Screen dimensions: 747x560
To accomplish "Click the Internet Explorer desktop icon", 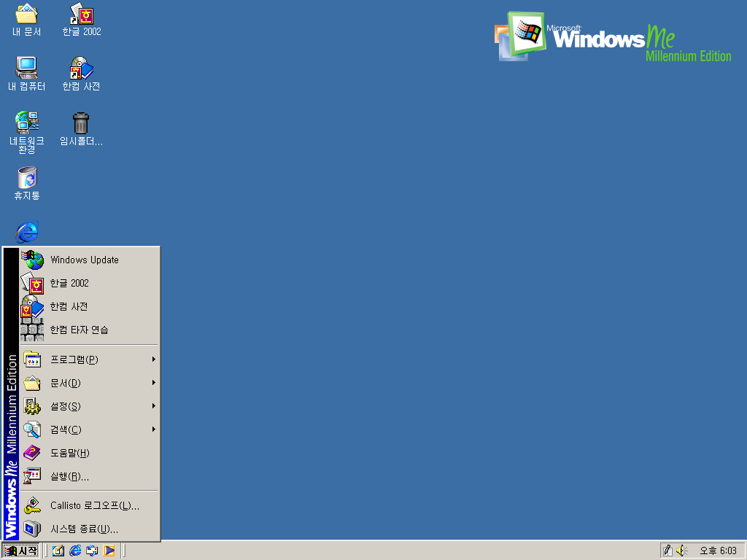I will tap(27, 232).
